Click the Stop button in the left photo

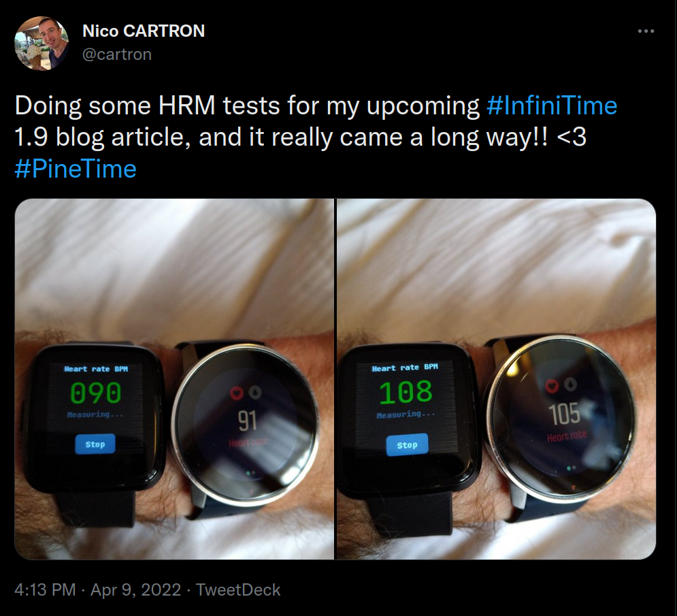95,444
